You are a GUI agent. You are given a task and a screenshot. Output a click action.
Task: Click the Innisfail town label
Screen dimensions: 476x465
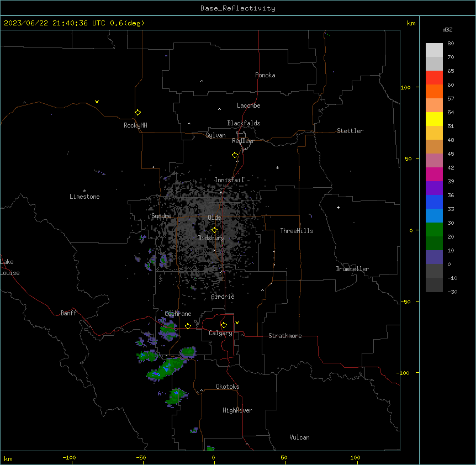pyautogui.click(x=229, y=180)
